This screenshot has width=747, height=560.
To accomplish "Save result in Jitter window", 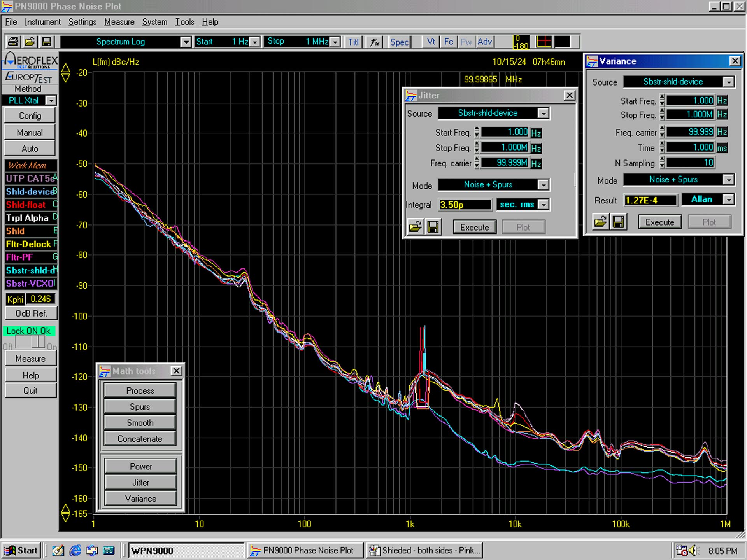I will click(433, 227).
